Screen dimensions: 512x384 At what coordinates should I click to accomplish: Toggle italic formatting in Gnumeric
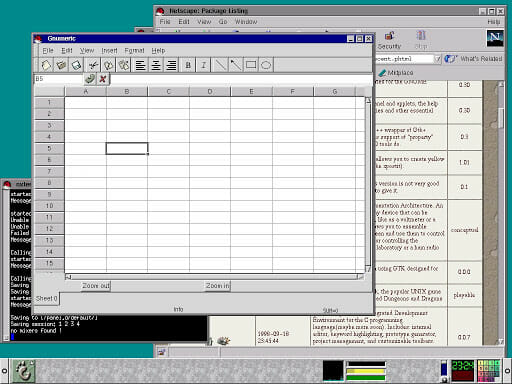coord(204,65)
